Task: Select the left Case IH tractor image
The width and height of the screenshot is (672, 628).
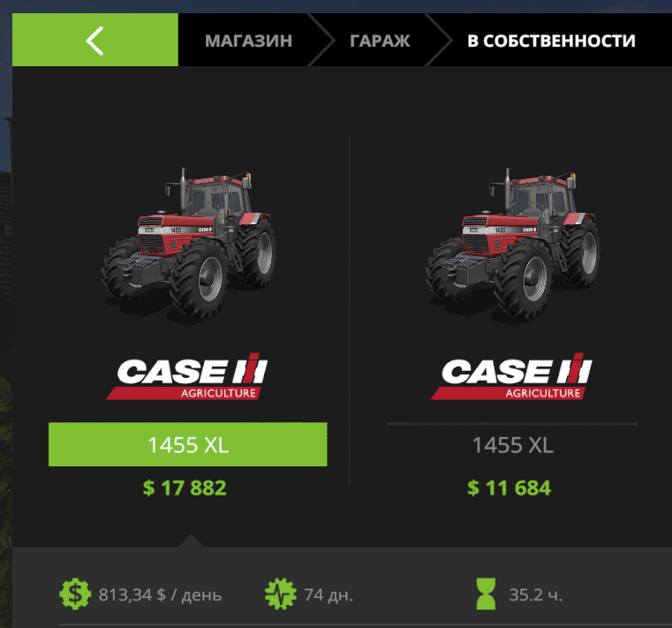Action: tap(189, 245)
